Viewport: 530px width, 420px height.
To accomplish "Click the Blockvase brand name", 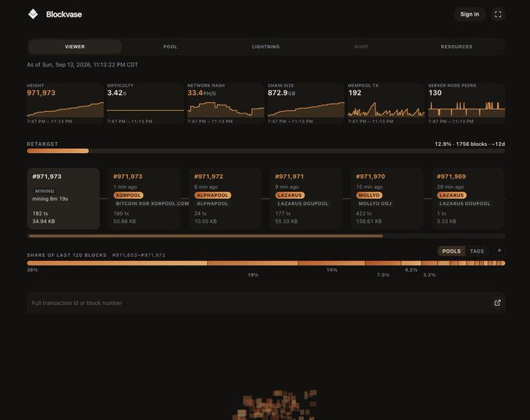I will [64, 14].
